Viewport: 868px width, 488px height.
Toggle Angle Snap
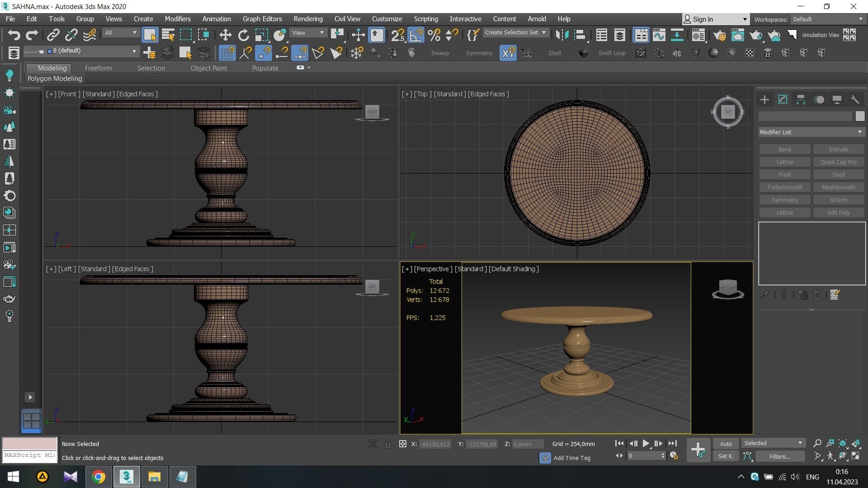tap(416, 35)
